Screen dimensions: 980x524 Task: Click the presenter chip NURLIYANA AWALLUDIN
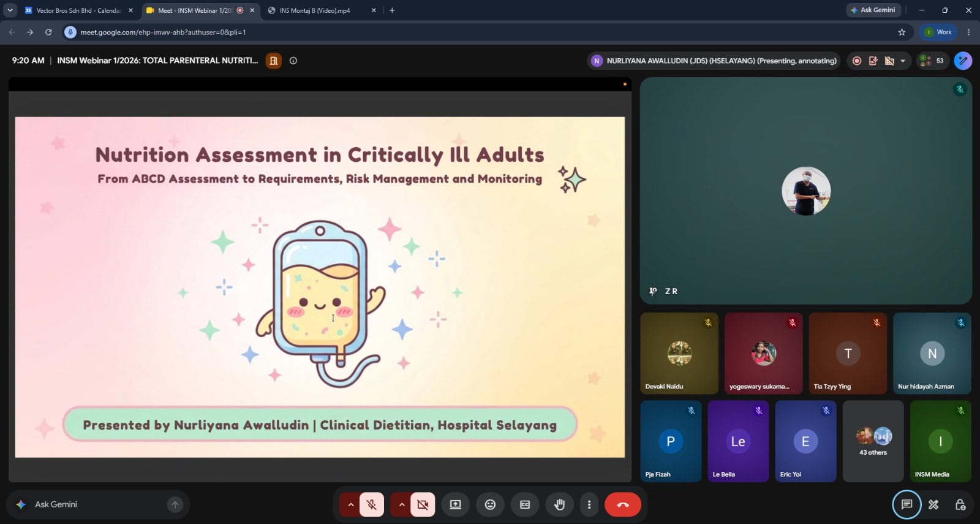(714, 61)
